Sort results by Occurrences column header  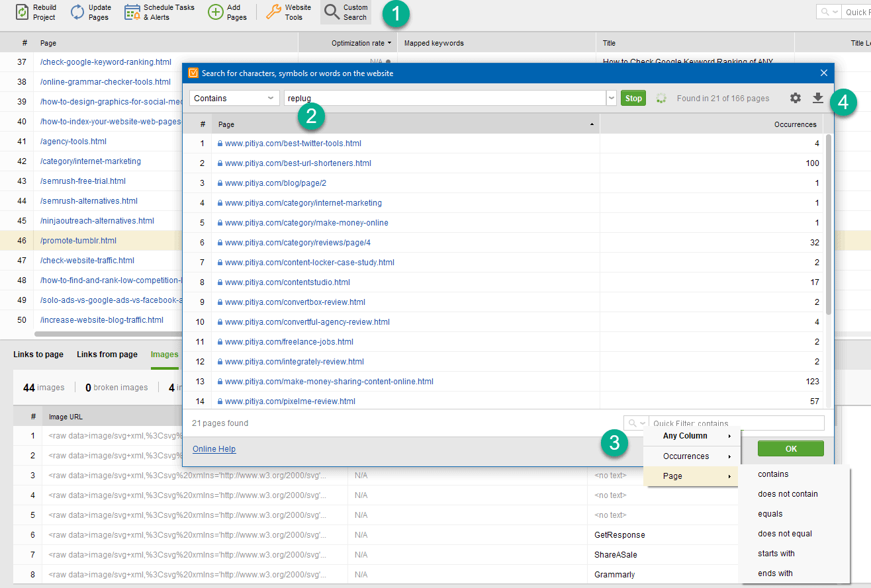pos(711,124)
